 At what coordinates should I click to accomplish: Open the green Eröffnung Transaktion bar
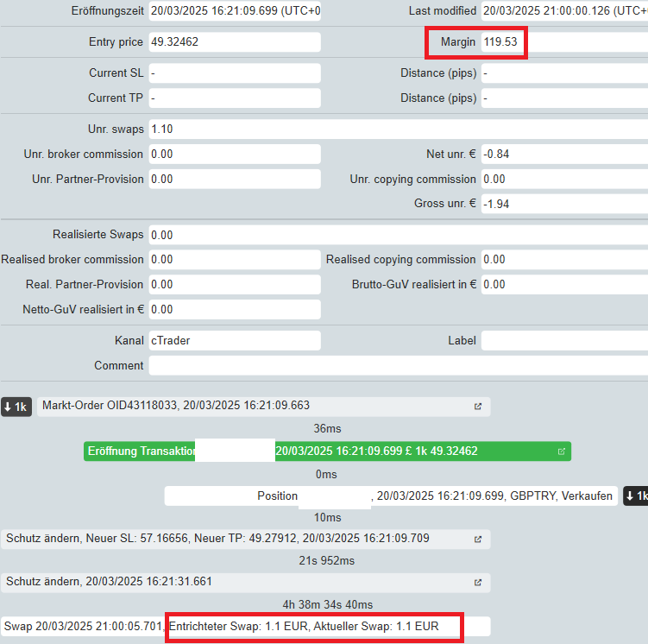click(x=327, y=451)
